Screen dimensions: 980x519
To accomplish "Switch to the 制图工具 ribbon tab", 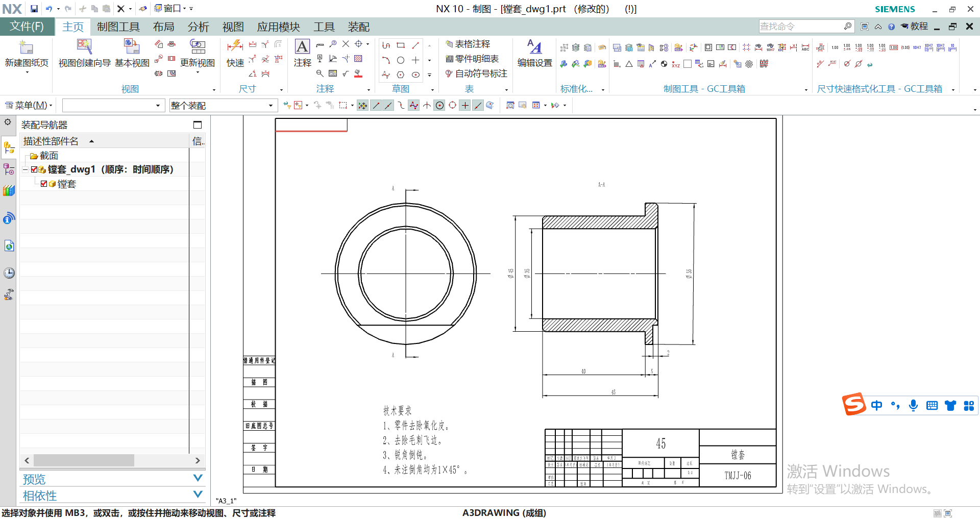I will click(118, 27).
